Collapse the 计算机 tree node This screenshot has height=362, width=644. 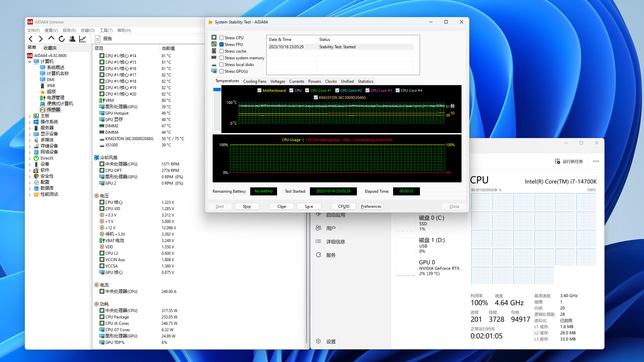30,62
